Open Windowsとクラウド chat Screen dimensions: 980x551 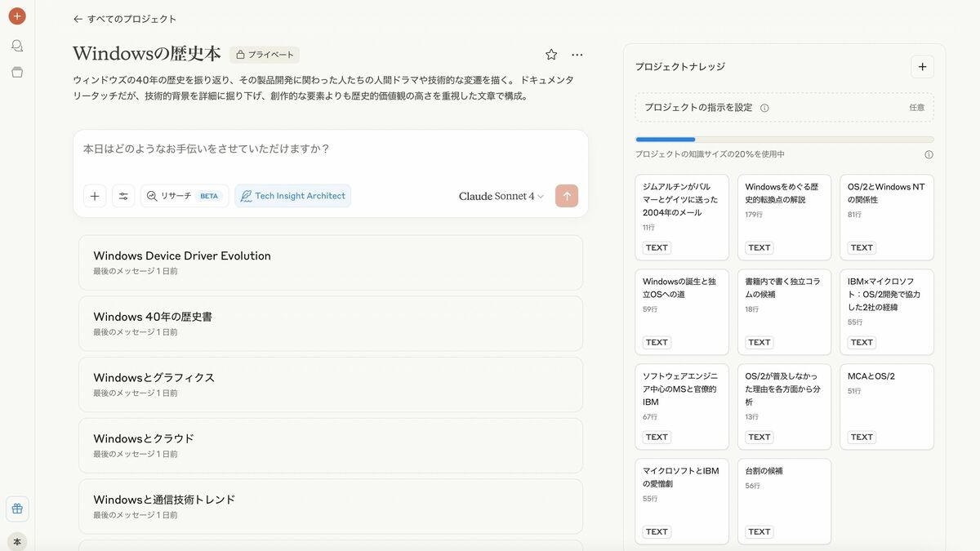point(331,446)
